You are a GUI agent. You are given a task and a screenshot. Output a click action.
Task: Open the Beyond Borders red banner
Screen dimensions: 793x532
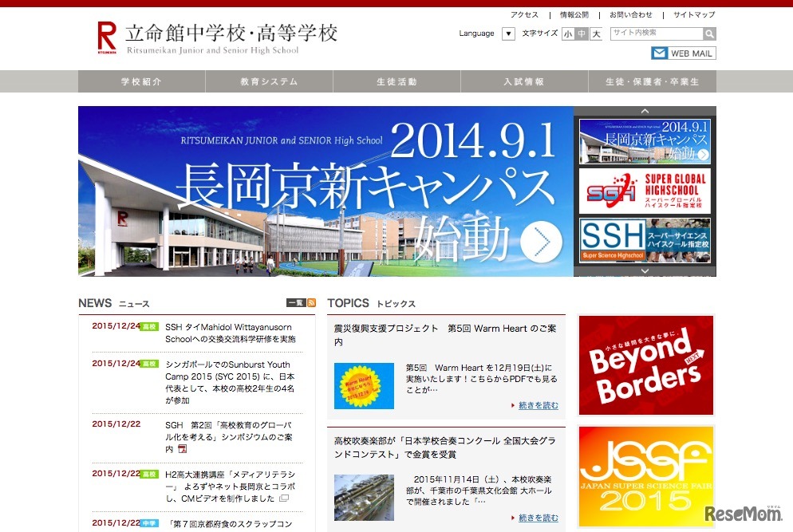[x=646, y=365]
